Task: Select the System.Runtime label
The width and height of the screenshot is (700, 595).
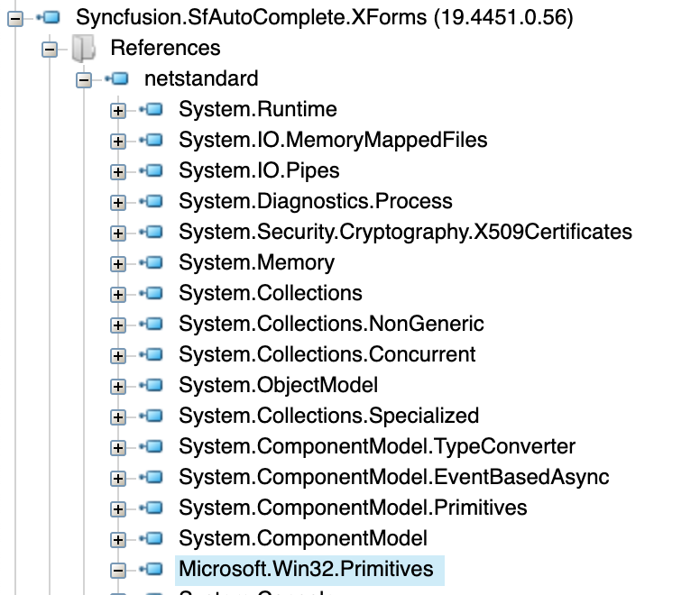Action: coord(258,109)
